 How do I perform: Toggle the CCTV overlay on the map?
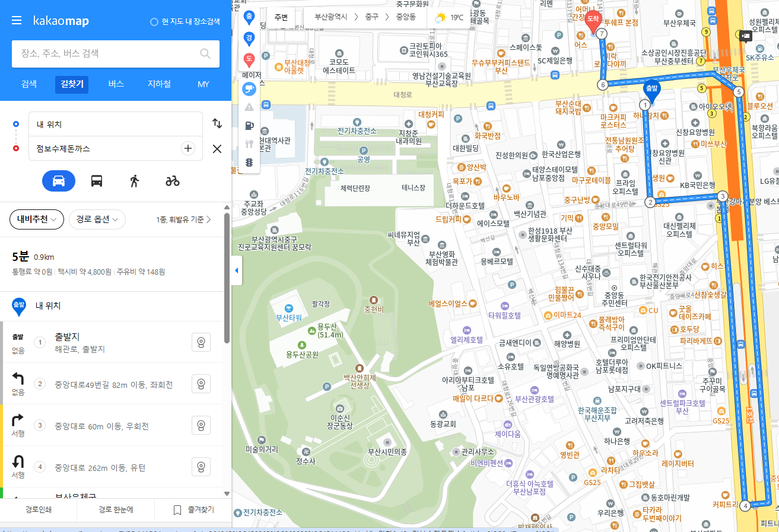(249, 89)
